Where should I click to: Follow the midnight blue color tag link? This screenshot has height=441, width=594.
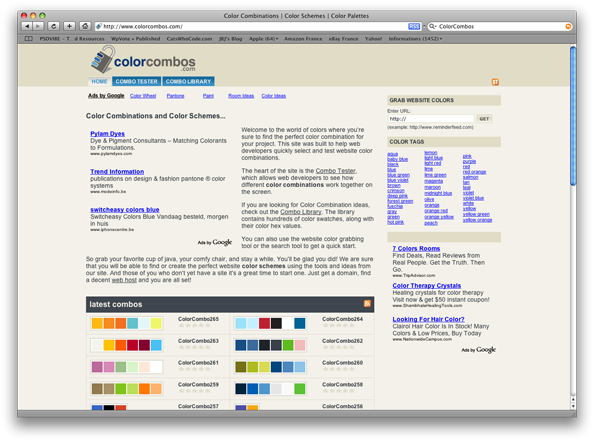tap(438, 193)
